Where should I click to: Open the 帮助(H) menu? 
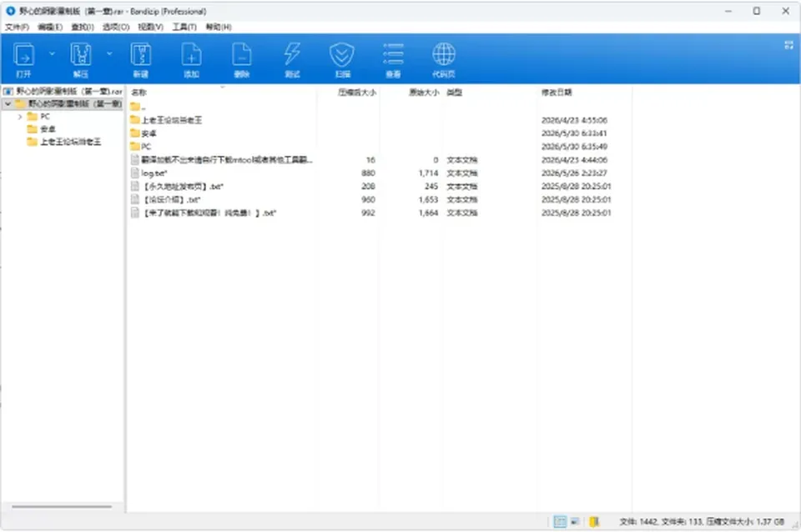pos(219,27)
